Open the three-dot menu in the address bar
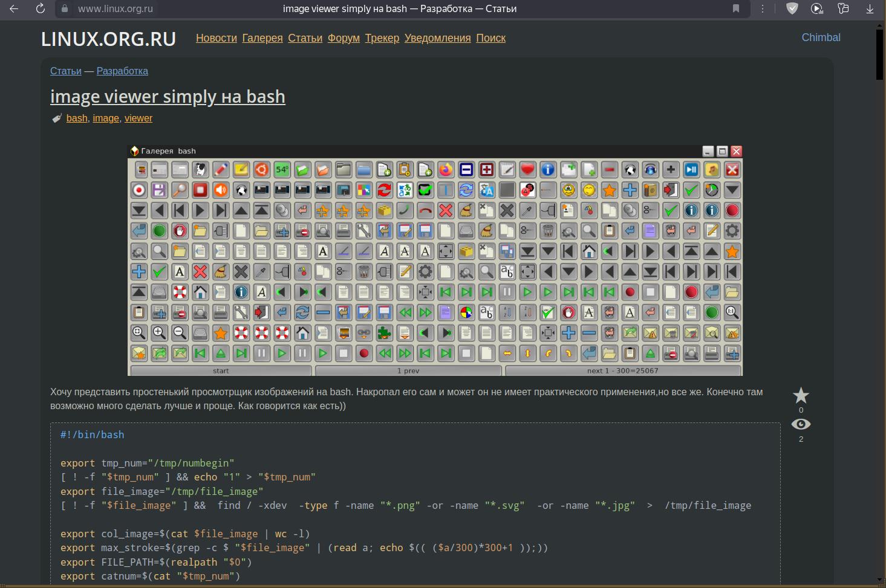 point(762,8)
